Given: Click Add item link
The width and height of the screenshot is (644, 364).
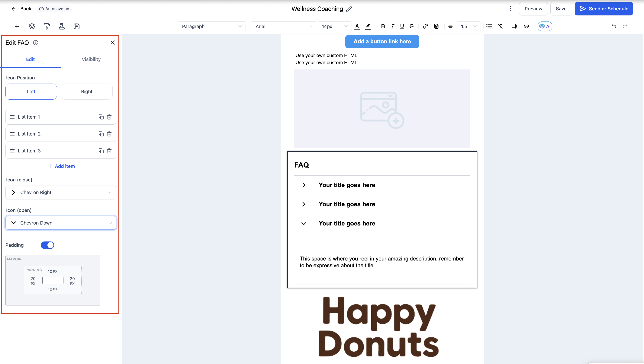Looking at the screenshot, I should (61, 166).
